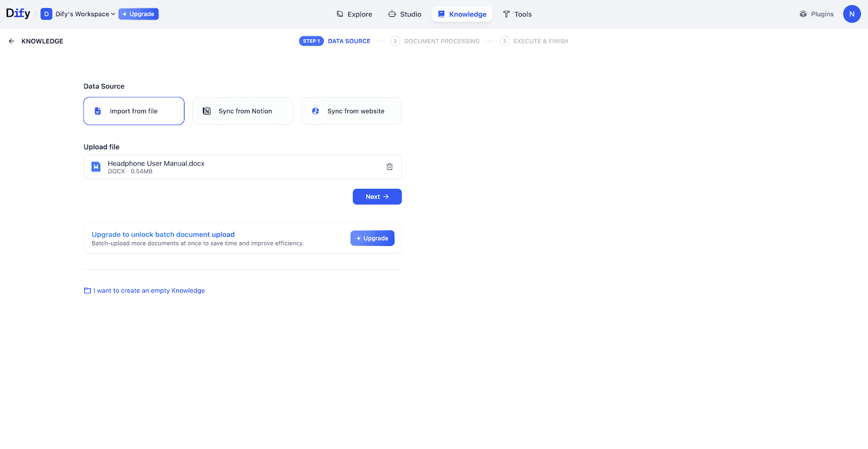Image resolution: width=868 pixels, height=449 pixels.
Task: Open the Plugins page
Action: (x=816, y=14)
